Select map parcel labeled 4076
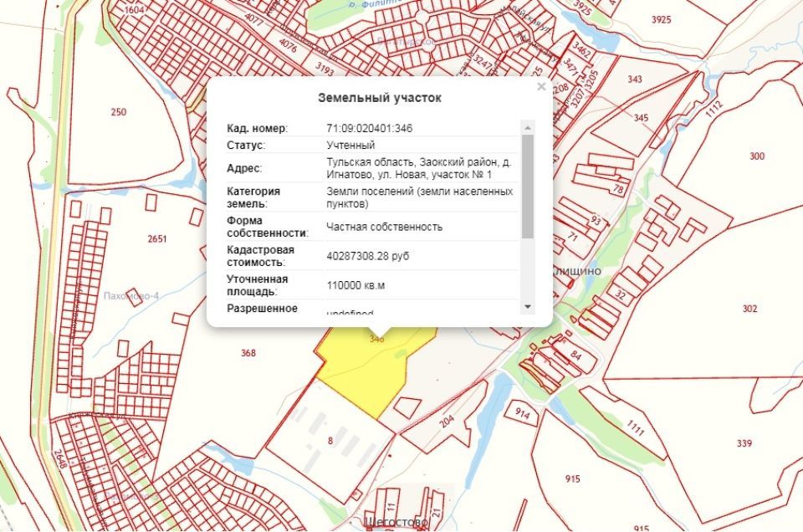The image size is (803, 532). point(288,45)
